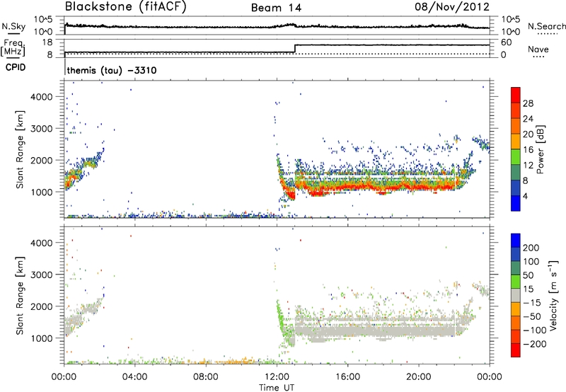Click the CPID label

(16, 67)
